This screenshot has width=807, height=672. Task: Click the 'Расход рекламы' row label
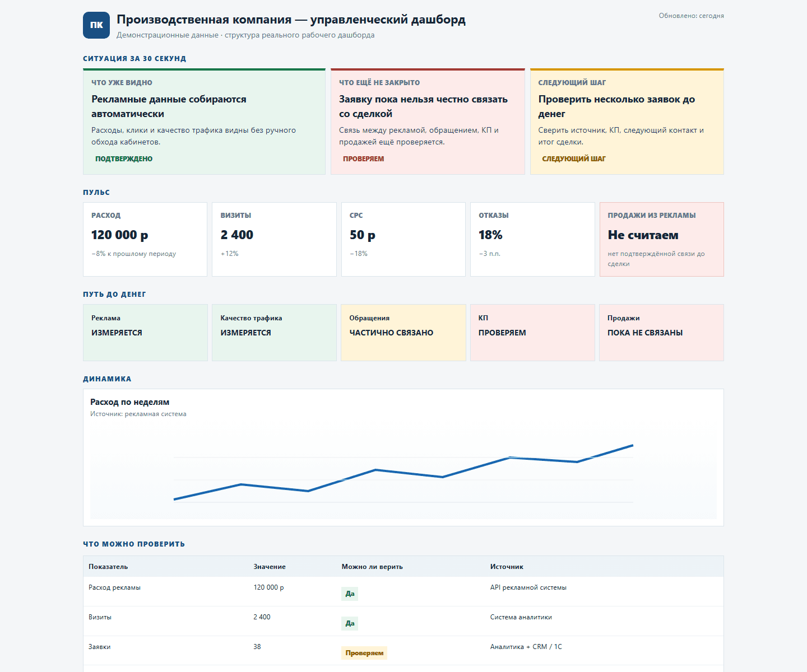114,587
